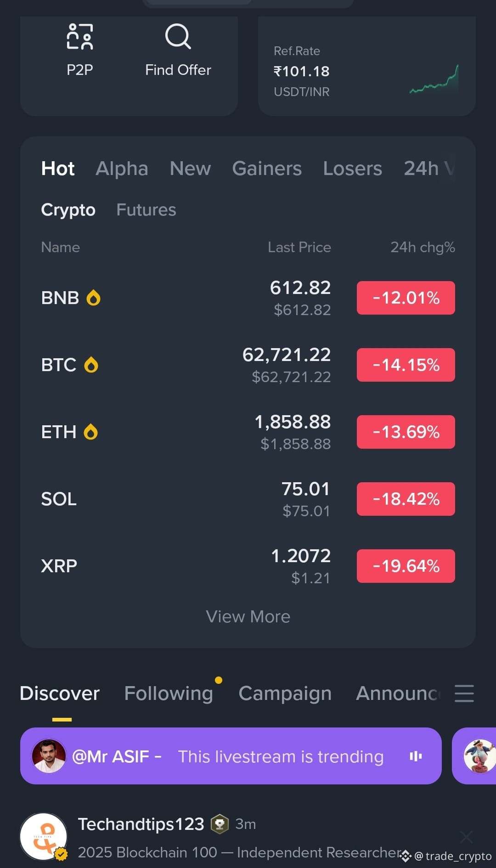This screenshot has width=496, height=868.
Task: Switch to the Futures sub-tab
Action: click(x=146, y=210)
